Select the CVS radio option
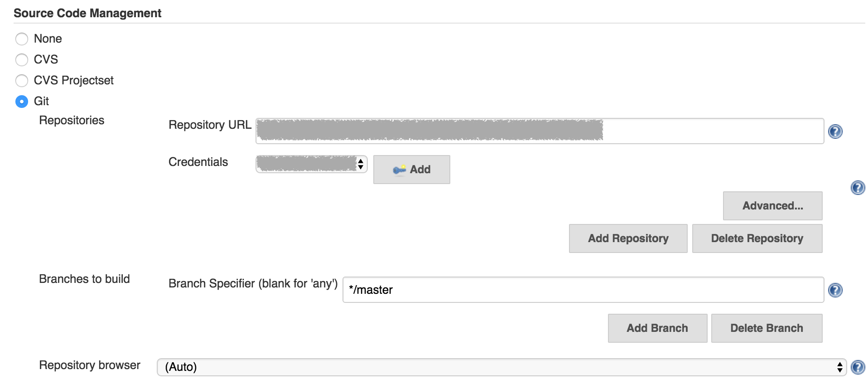Image resolution: width=868 pixels, height=389 pixels. click(x=22, y=60)
